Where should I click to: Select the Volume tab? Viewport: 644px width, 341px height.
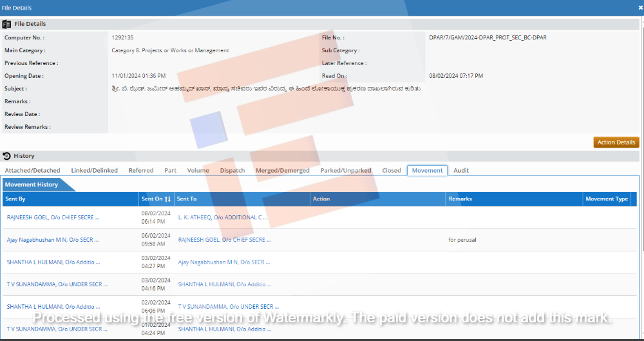tap(198, 171)
